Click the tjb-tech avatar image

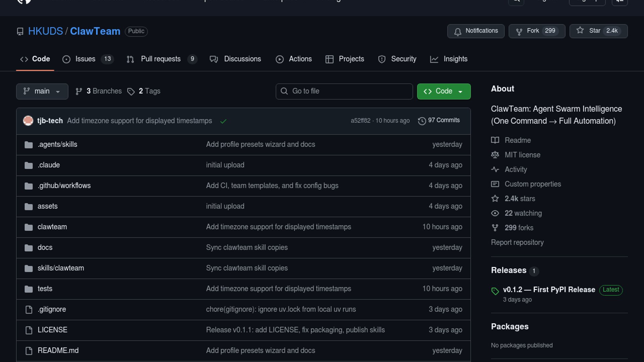point(28,121)
